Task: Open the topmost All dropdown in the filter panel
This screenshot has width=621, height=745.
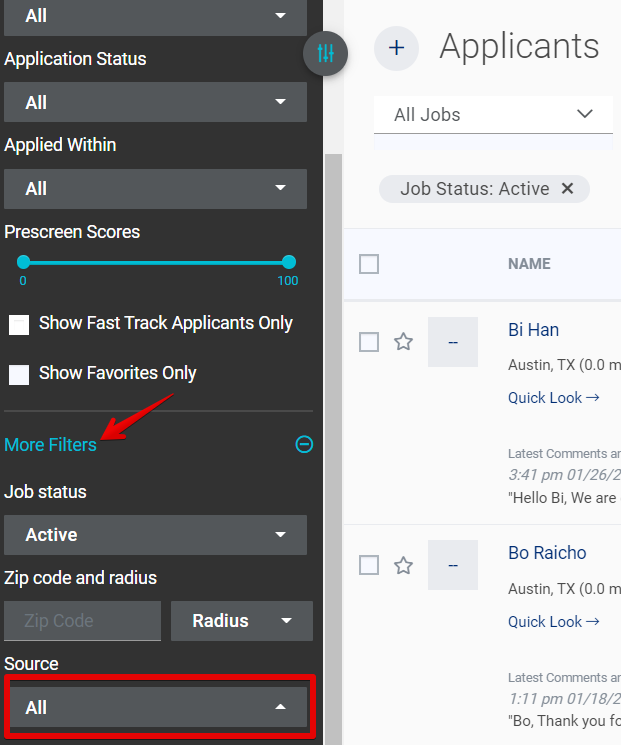Action: tap(155, 17)
